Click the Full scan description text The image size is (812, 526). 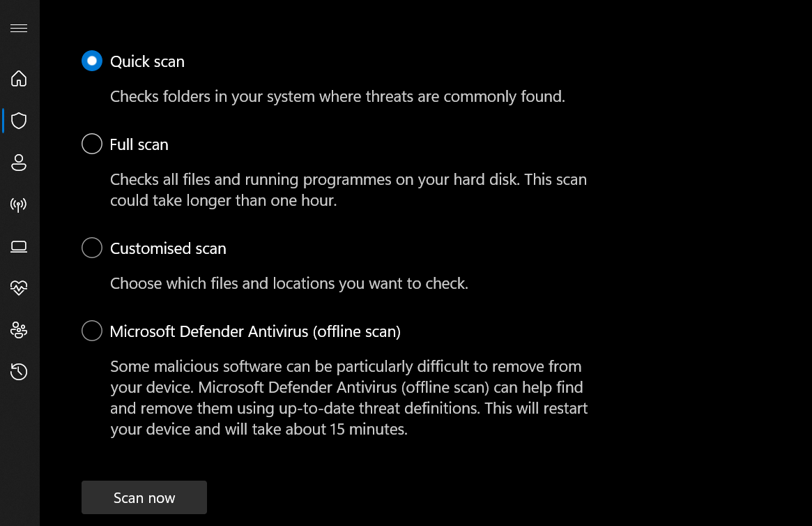pyautogui.click(x=348, y=190)
